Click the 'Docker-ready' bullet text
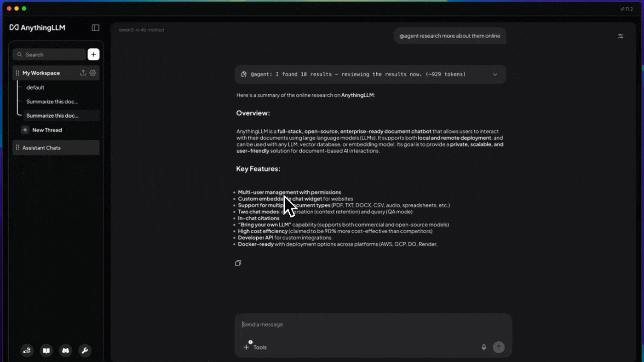Image resolution: width=644 pixels, height=362 pixels. point(256,244)
